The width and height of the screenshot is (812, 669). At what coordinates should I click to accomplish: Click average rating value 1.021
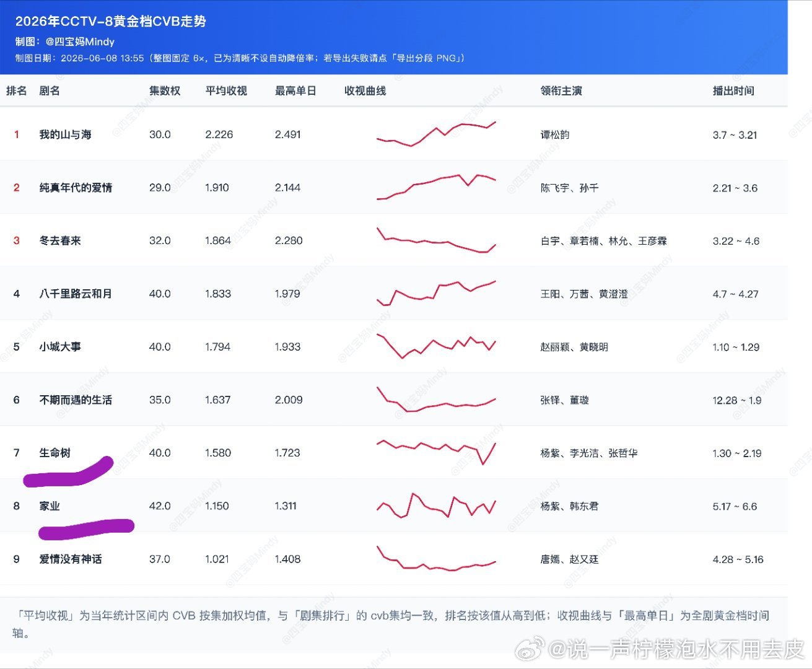[217, 559]
